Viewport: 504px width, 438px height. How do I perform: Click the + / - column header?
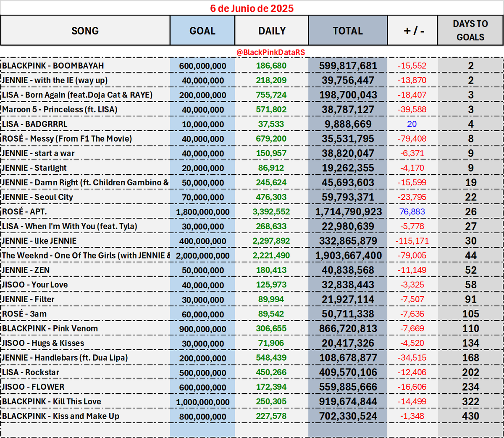click(412, 31)
